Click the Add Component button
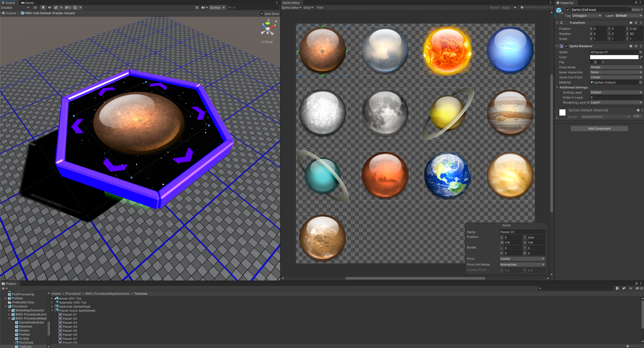Viewport: 644px width, 348px height. (599, 128)
